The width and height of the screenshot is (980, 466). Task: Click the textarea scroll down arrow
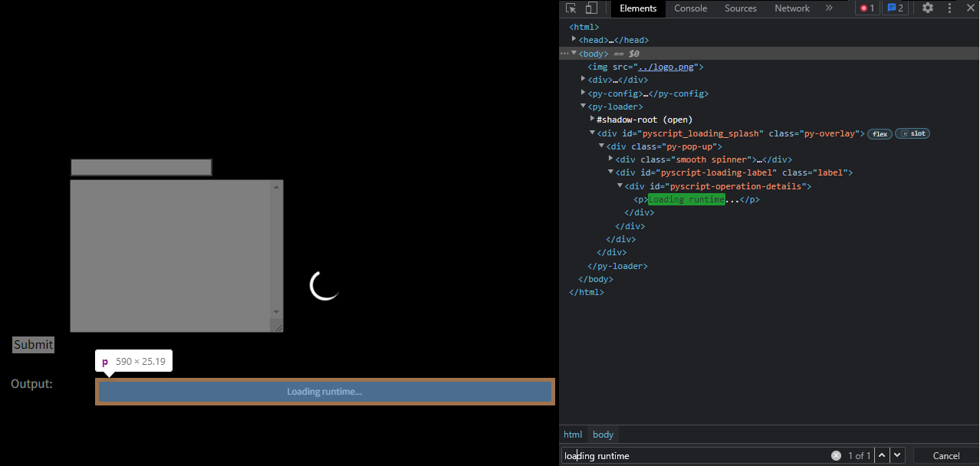click(277, 312)
